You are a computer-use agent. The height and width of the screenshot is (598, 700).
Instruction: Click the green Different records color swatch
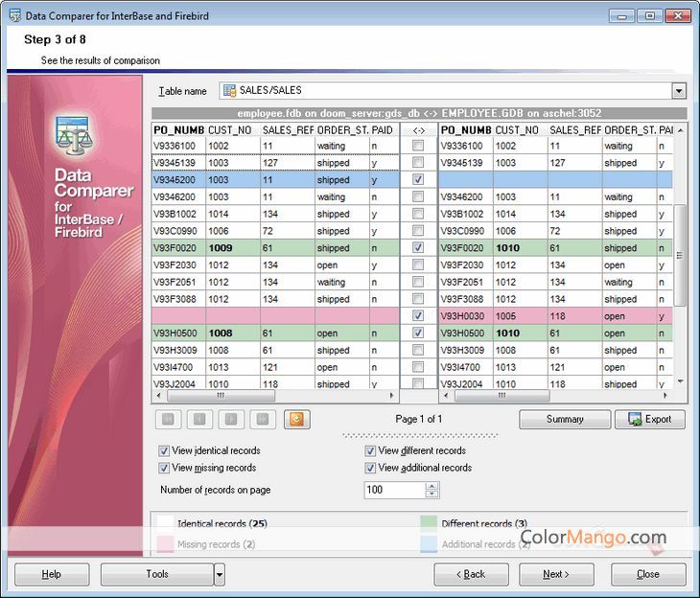pos(429,523)
